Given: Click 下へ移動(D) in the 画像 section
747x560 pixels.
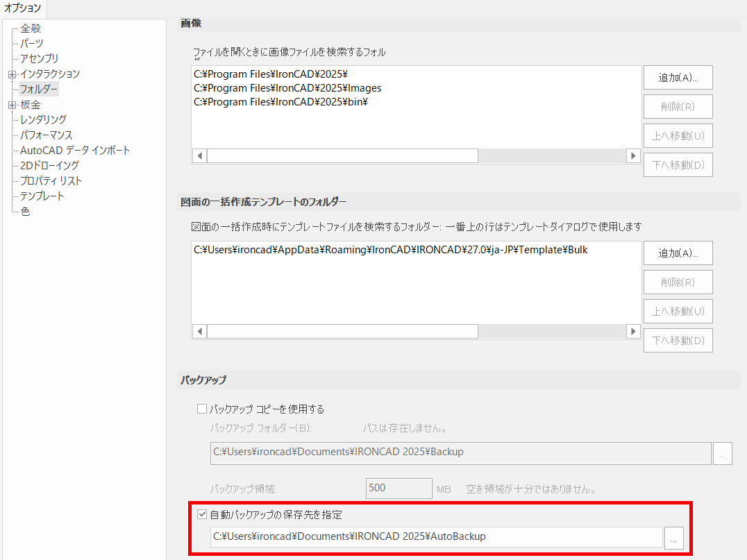Looking at the screenshot, I should [678, 164].
